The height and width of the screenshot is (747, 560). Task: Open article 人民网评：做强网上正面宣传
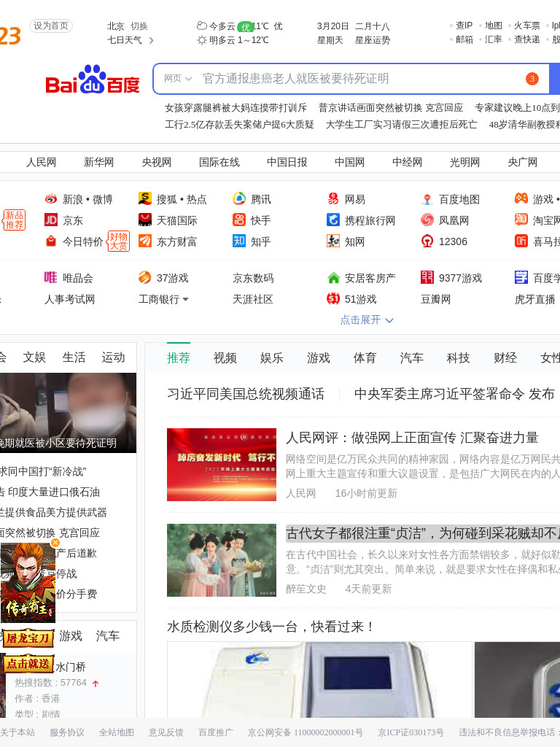click(x=413, y=438)
